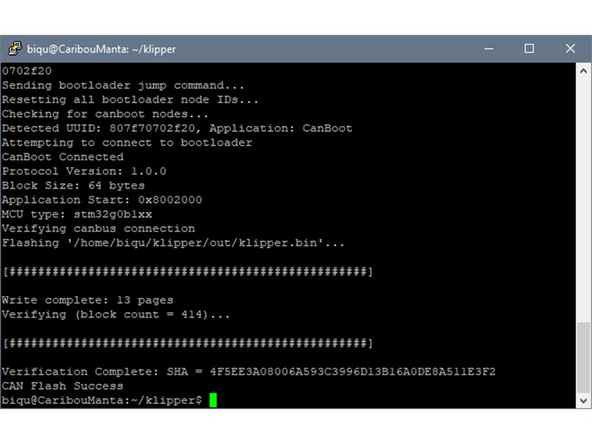
Task: Minimize the biqu@CaribouManta terminal window
Action: click(489, 49)
